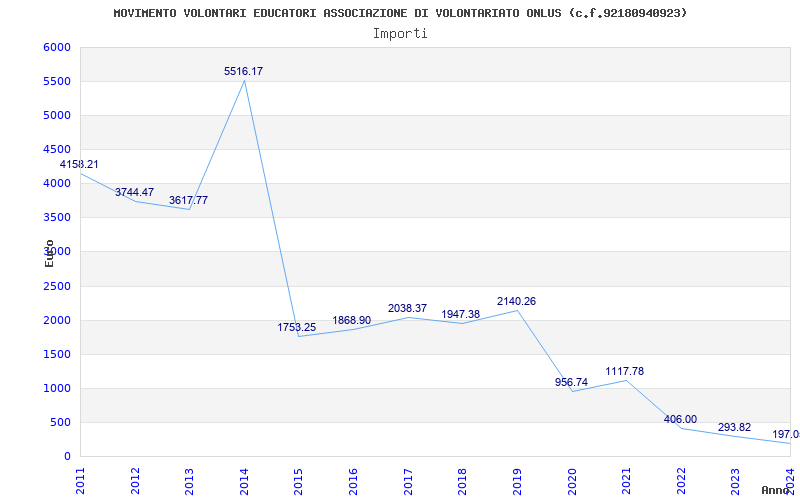Select the 1753.25 data label
Viewport: 800px width, 500px height.
pos(296,328)
